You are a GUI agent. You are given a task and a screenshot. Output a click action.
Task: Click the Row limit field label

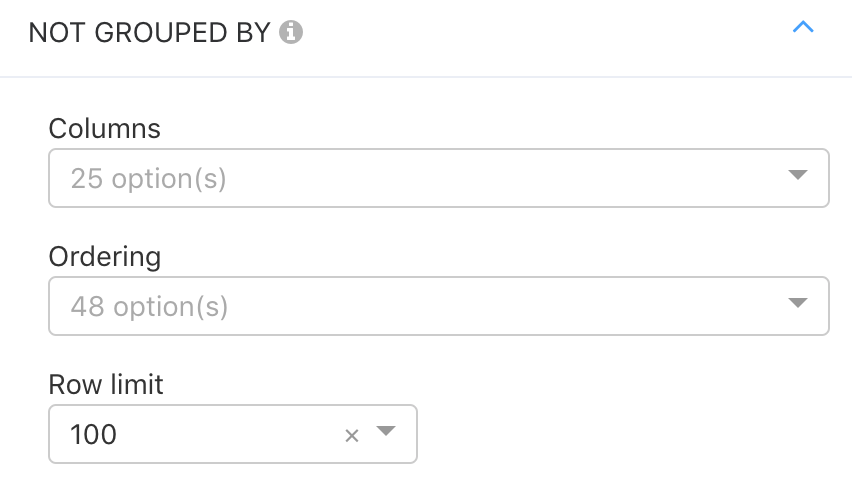click(105, 385)
